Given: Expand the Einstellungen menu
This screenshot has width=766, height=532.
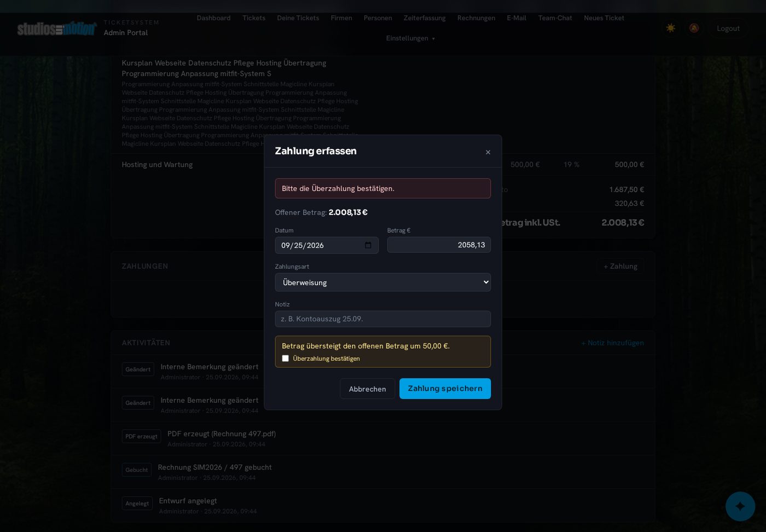Looking at the screenshot, I should pos(410,38).
